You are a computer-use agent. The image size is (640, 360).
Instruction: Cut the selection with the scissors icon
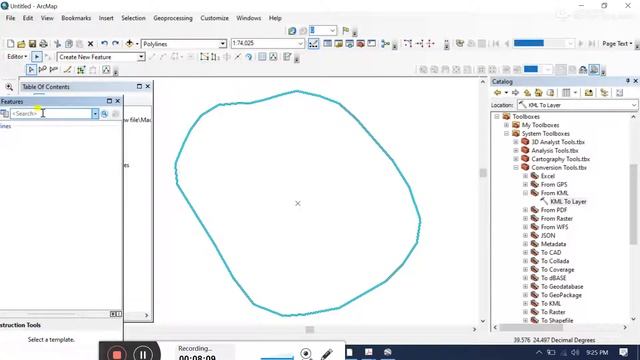tap(58, 44)
